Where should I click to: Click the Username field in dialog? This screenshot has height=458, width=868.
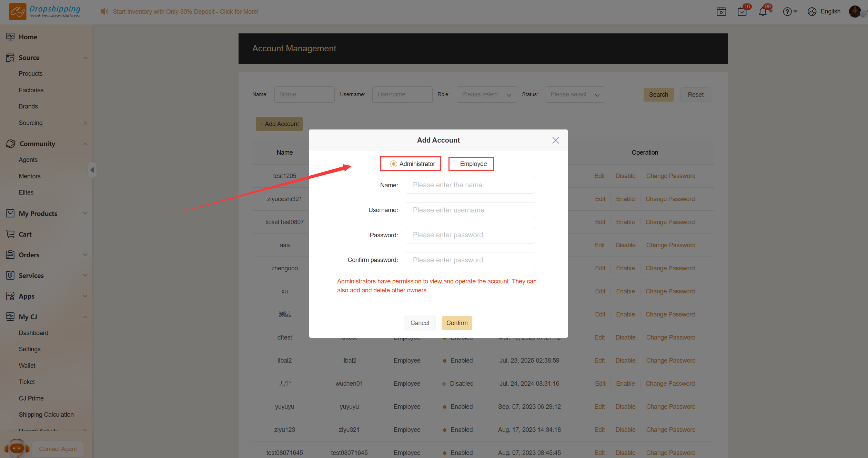pos(470,210)
